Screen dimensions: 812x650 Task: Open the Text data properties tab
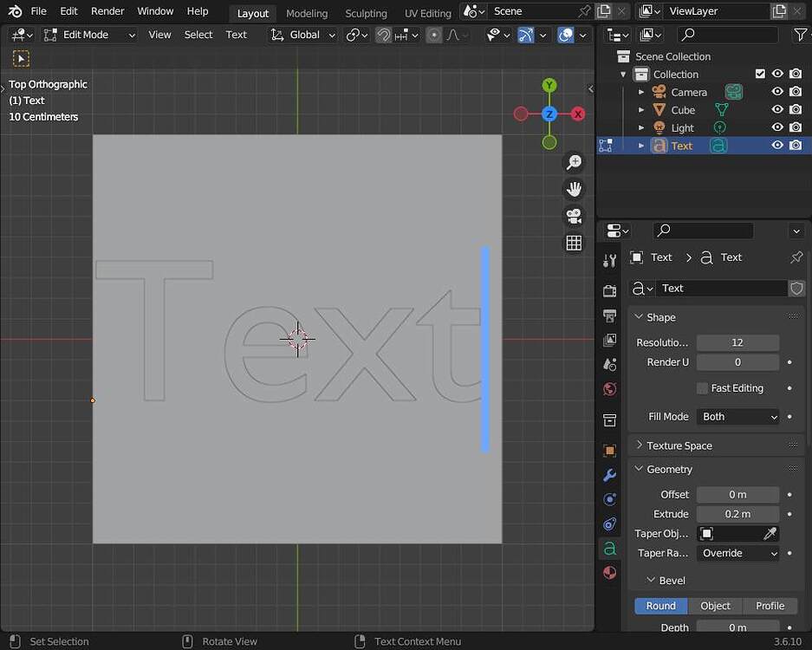coord(609,549)
